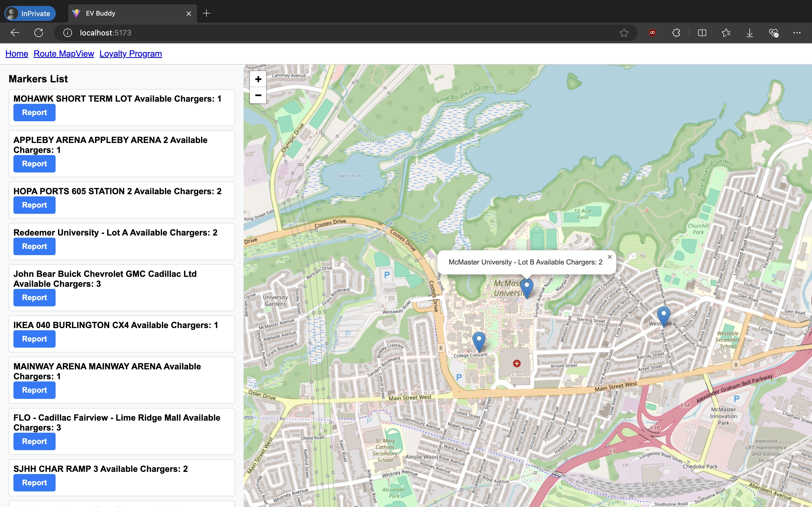Open the Downloads icon
The image size is (812, 507).
click(x=749, y=33)
